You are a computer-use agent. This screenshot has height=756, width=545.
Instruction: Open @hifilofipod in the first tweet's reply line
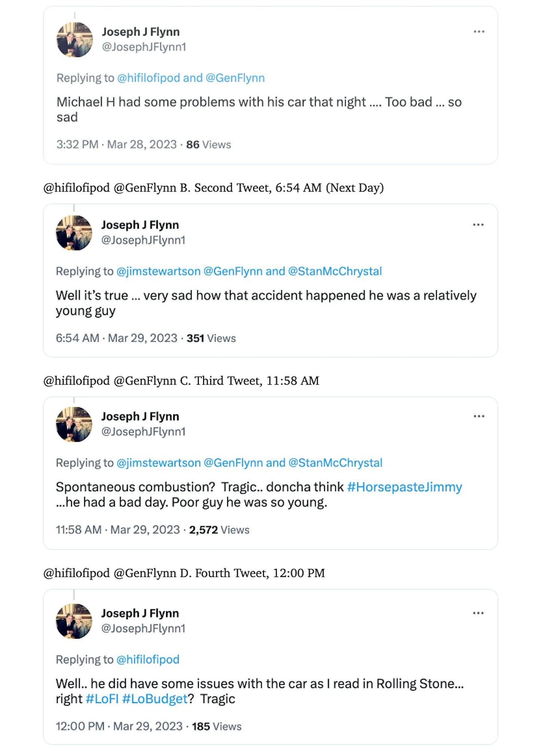pos(149,78)
